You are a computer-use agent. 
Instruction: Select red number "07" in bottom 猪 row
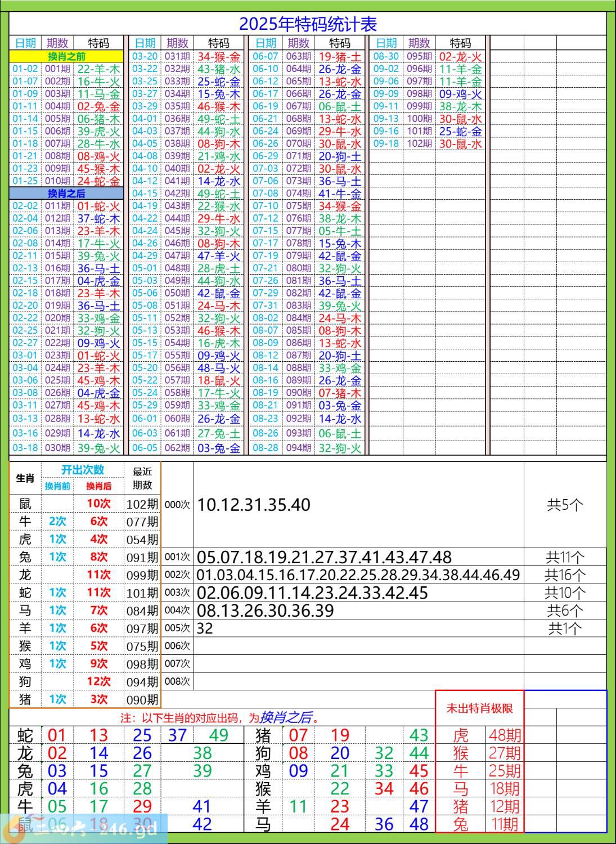pos(298,735)
